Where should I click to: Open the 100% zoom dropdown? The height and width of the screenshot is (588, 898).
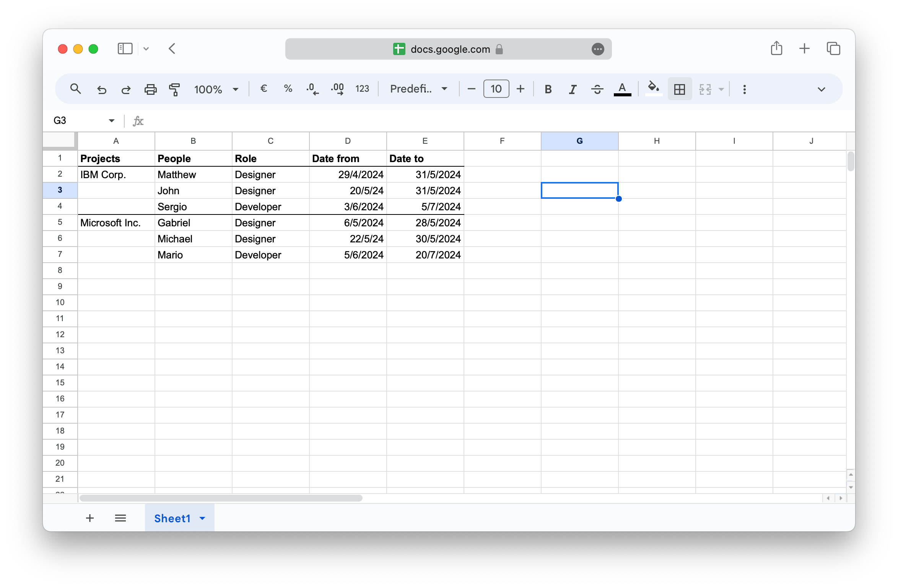point(216,89)
